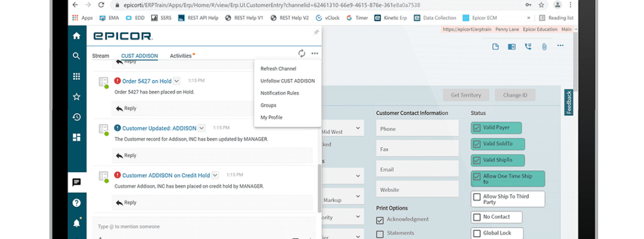
Task: Open the vertical Feedback tab button
Action: coord(569,102)
